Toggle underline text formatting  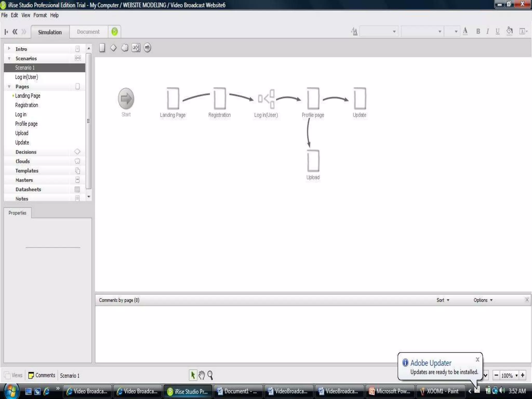click(497, 31)
